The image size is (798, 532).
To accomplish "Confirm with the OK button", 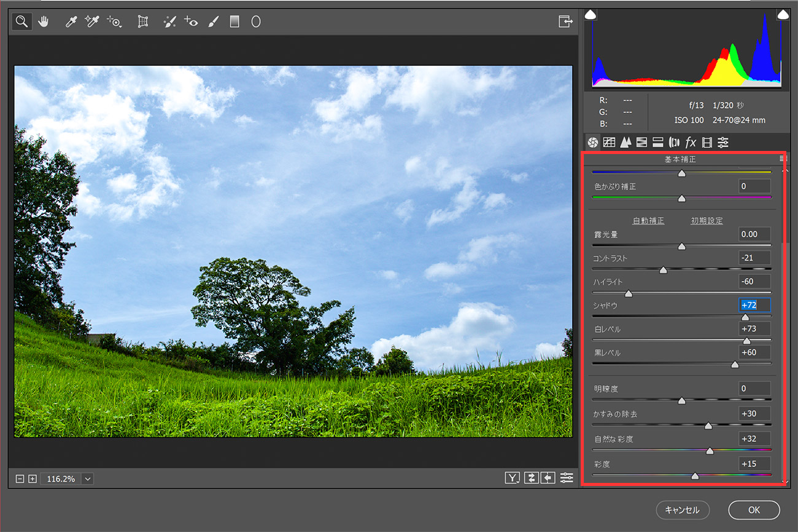I will click(754, 510).
